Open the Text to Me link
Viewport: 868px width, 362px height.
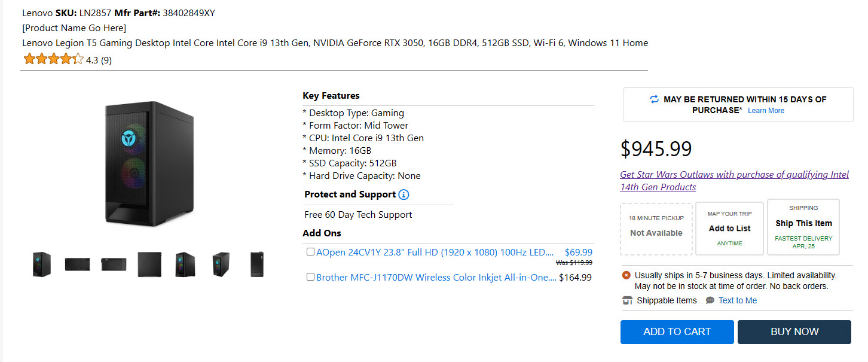pyautogui.click(x=737, y=300)
